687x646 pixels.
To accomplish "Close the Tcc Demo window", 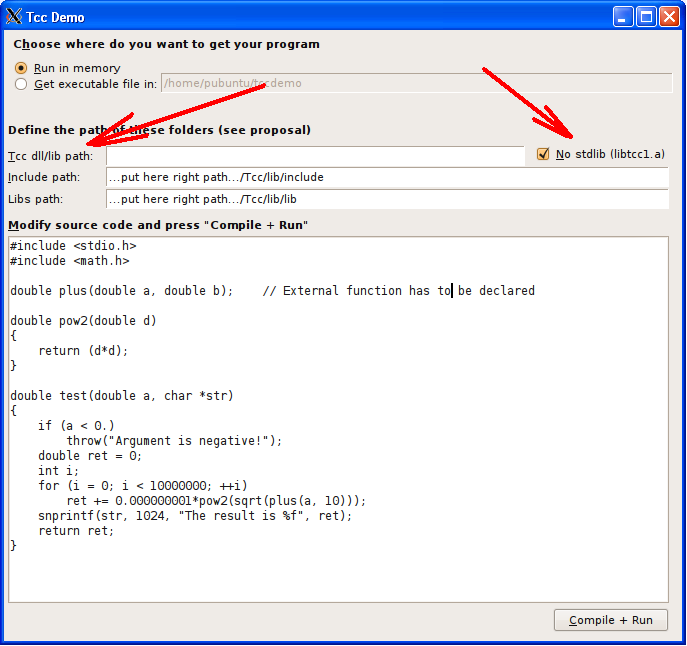I will 669,17.
